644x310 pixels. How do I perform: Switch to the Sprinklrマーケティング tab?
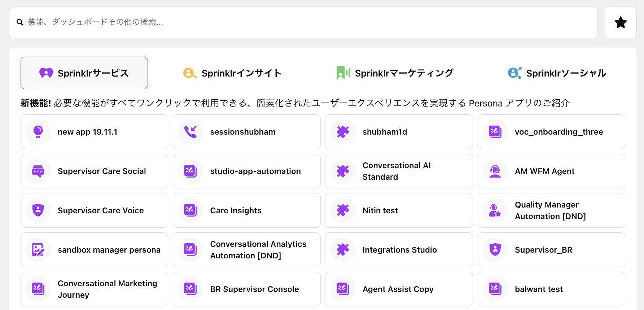(395, 73)
